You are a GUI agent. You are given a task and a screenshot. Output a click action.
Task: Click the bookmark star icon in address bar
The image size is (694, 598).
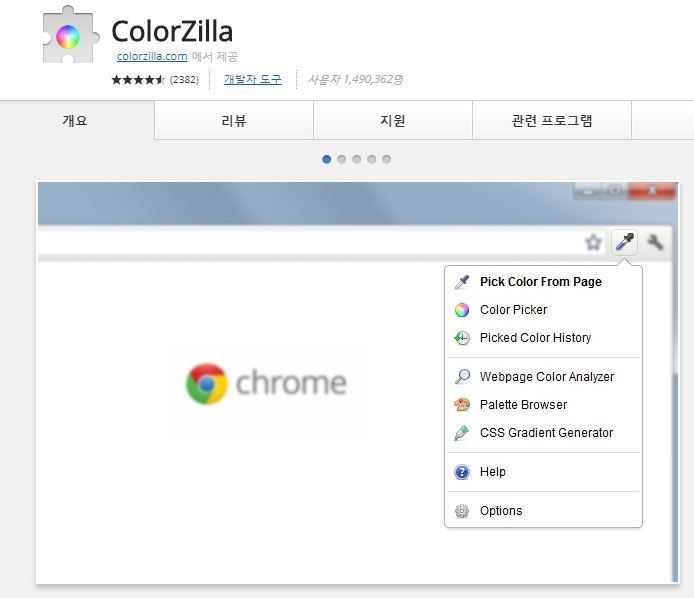(593, 242)
